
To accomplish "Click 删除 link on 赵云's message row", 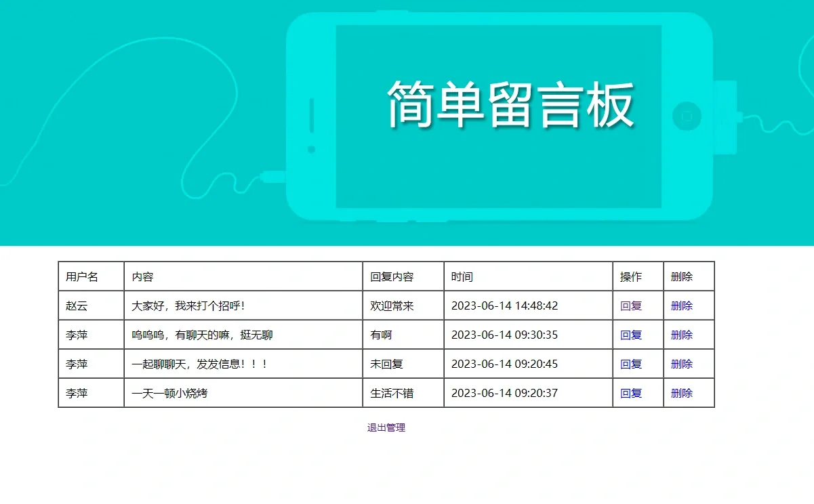I will pyautogui.click(x=681, y=306).
